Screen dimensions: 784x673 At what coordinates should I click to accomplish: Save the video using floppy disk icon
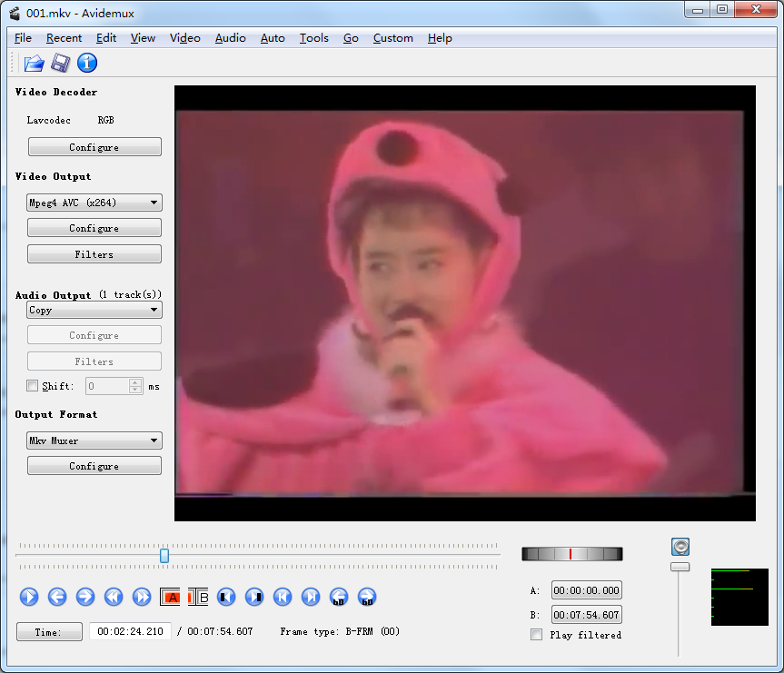coord(60,63)
